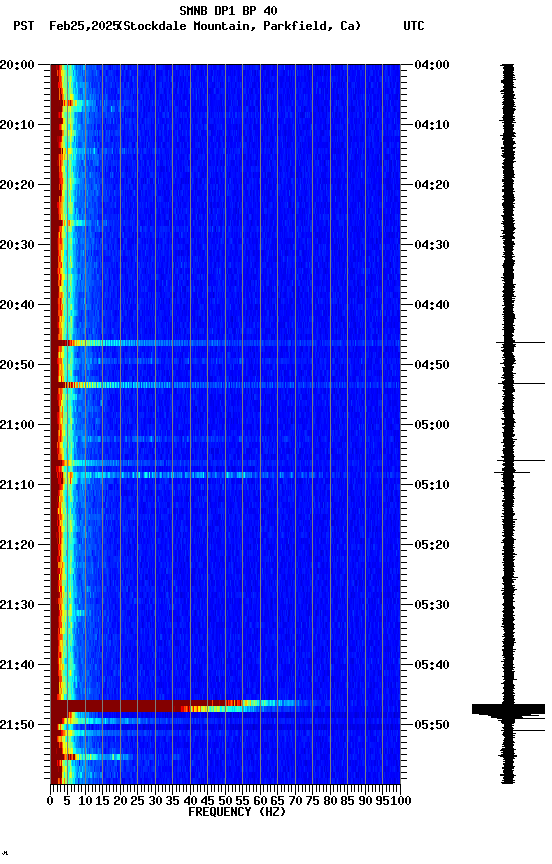Click the 05:50 UTC time label

[432, 725]
